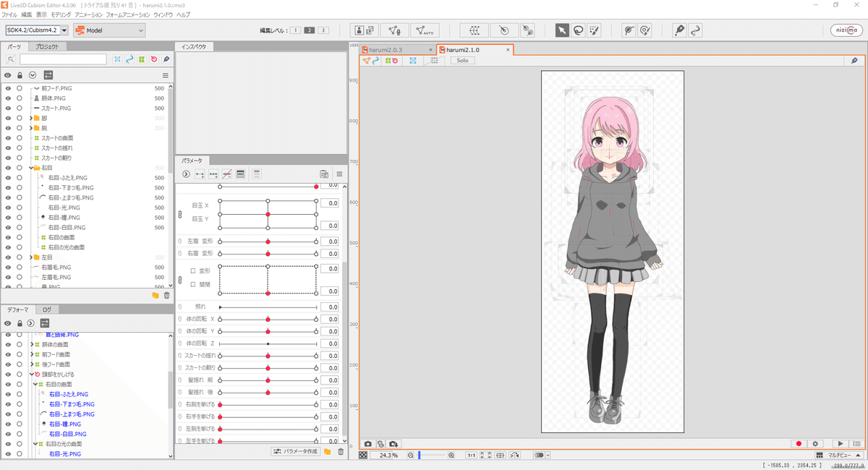Screen dimensions: 868x470
Task: Click the 髪揺れ 前 slider
Action: click(x=268, y=380)
